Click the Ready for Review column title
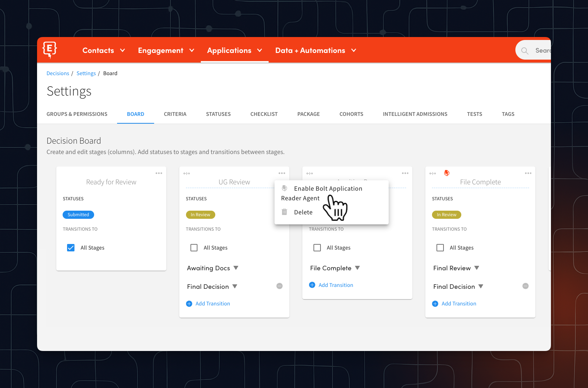 tap(111, 182)
